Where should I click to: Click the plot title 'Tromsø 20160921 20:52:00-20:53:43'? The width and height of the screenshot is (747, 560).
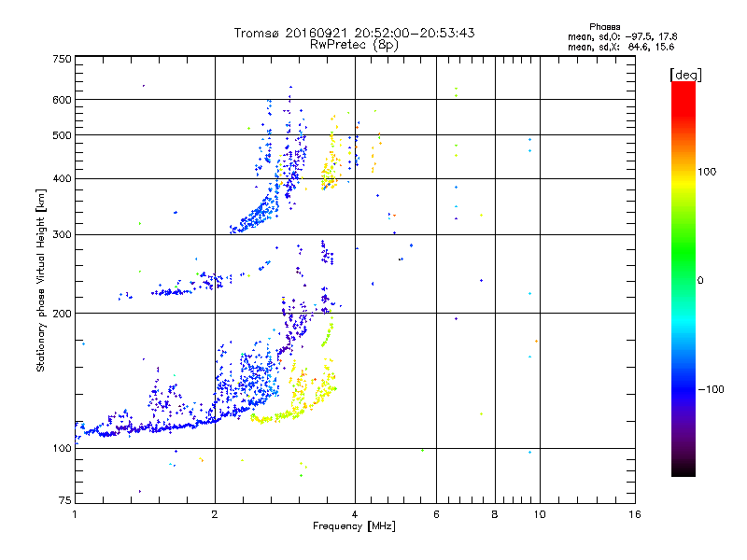point(354,33)
